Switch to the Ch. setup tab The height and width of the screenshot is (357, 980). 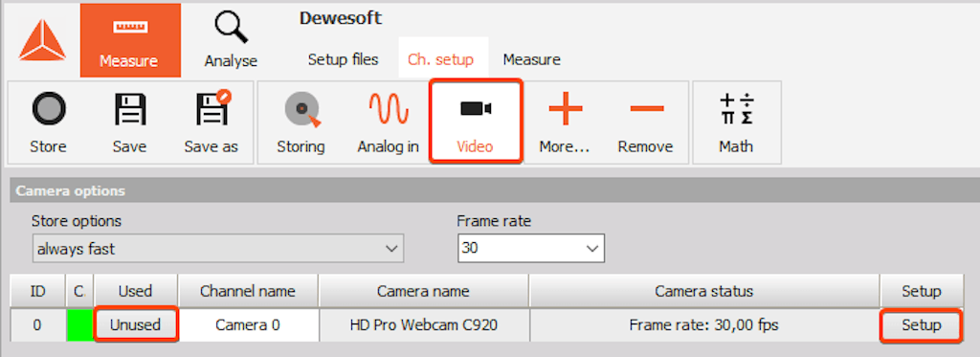(440, 59)
